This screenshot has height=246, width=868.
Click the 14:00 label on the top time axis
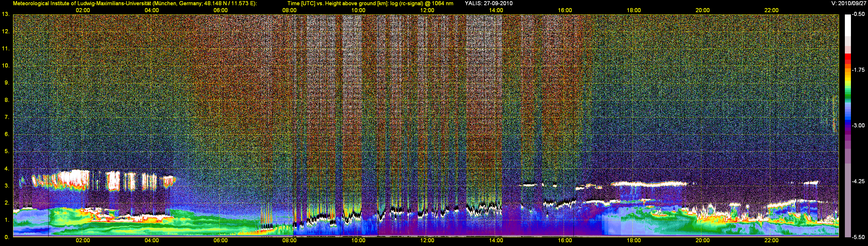tap(496, 10)
